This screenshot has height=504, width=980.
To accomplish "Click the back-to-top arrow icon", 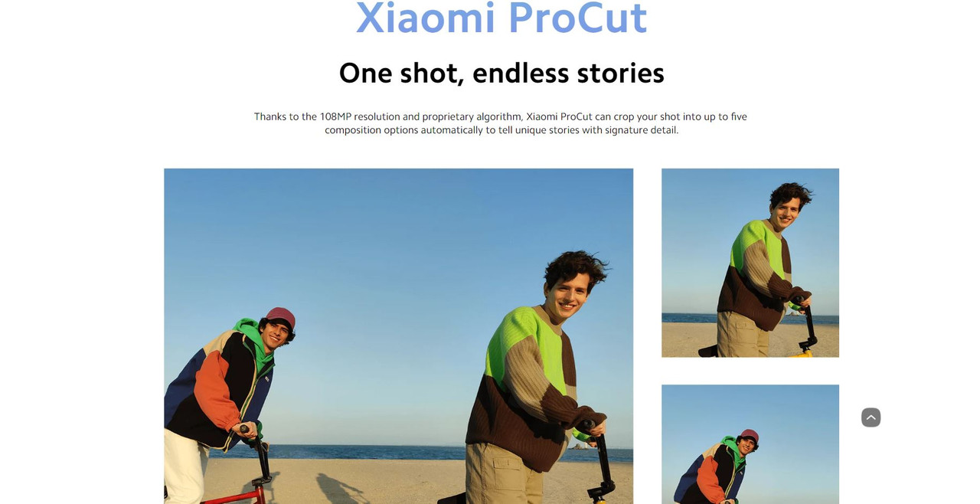I will (871, 417).
